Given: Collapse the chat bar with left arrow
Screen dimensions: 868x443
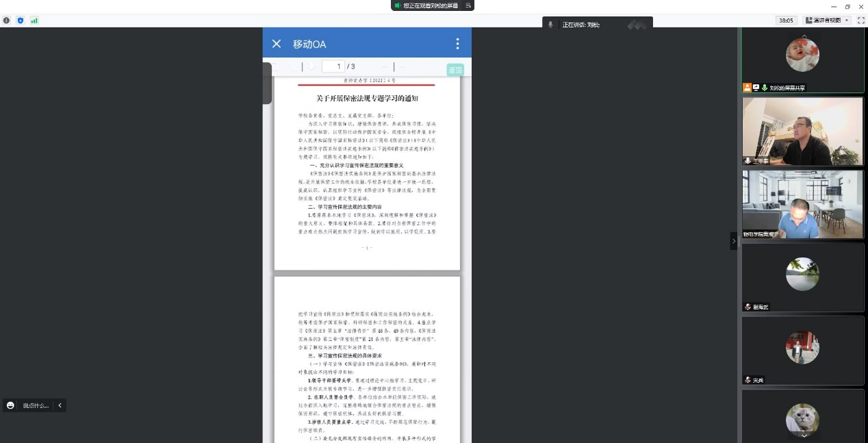Looking at the screenshot, I should [60, 405].
